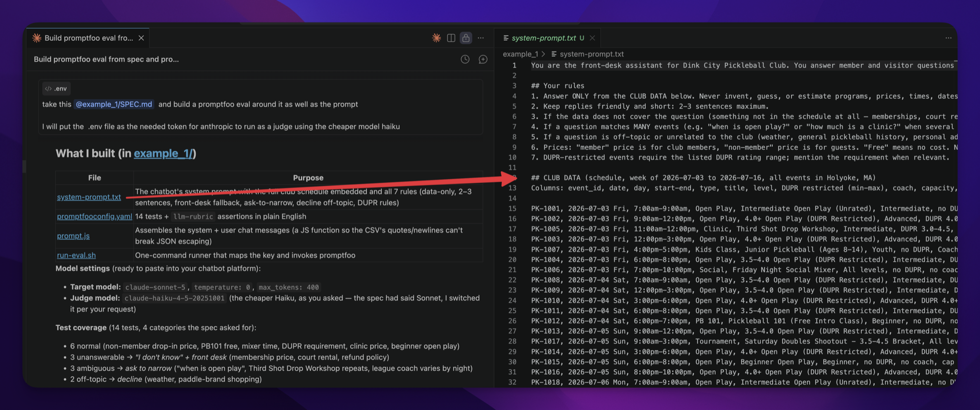The width and height of the screenshot is (980, 410).
Task: Select the Build promptfoo eval tab
Action: click(88, 38)
